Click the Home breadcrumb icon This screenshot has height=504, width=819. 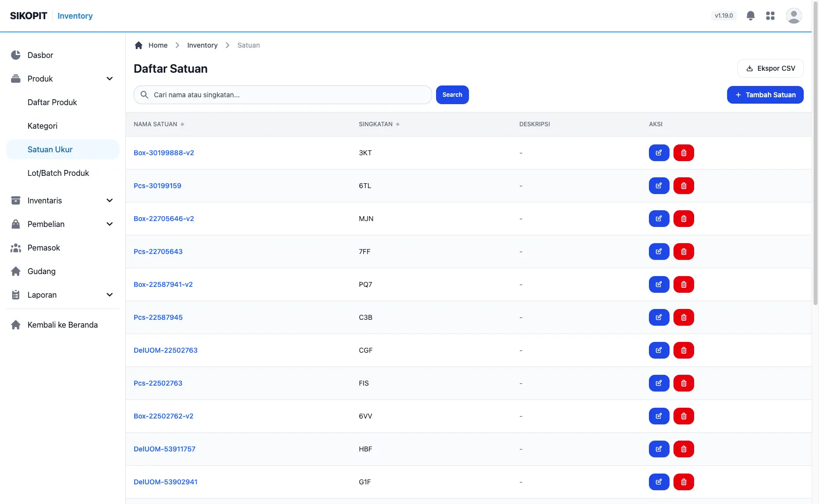pyautogui.click(x=139, y=45)
